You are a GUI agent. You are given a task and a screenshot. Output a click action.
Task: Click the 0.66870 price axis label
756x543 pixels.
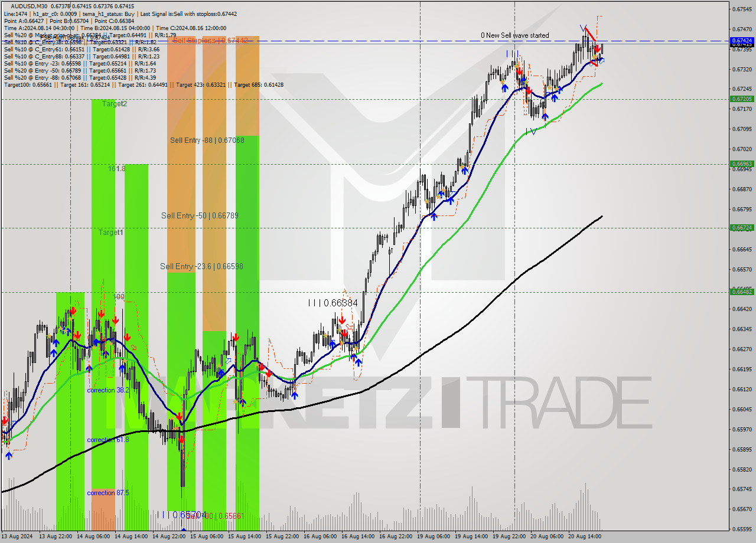coord(742,189)
